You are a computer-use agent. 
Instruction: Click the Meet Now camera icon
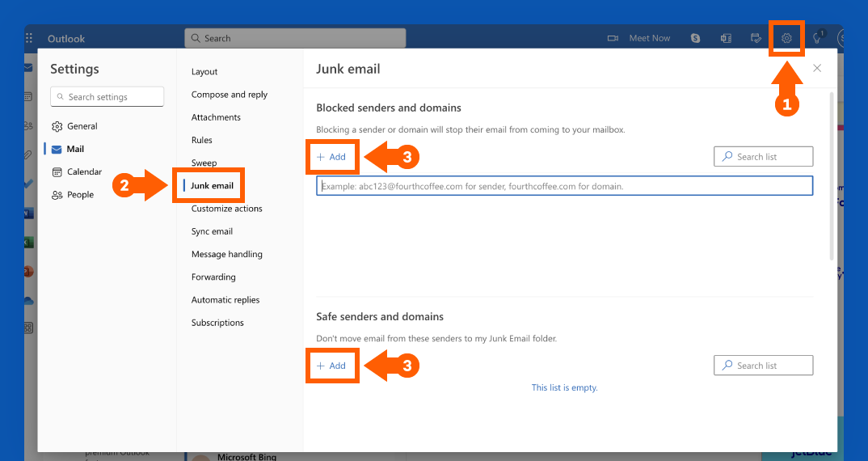pyautogui.click(x=613, y=38)
